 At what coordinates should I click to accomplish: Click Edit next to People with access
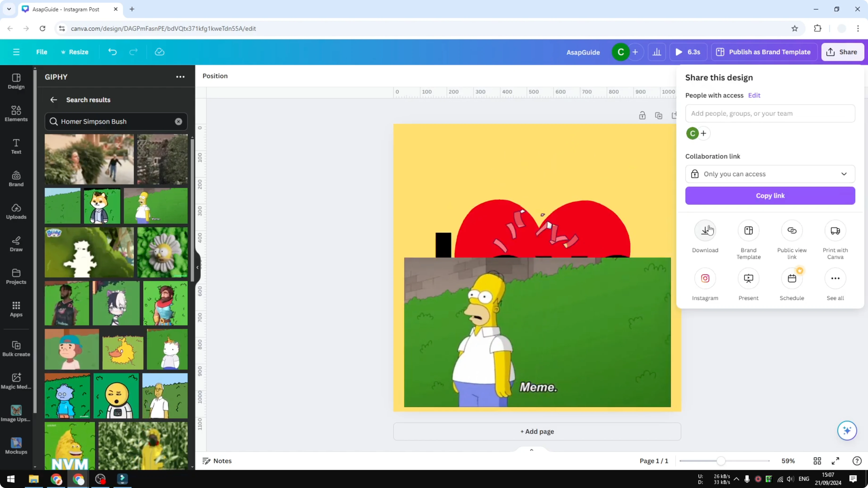click(x=754, y=95)
